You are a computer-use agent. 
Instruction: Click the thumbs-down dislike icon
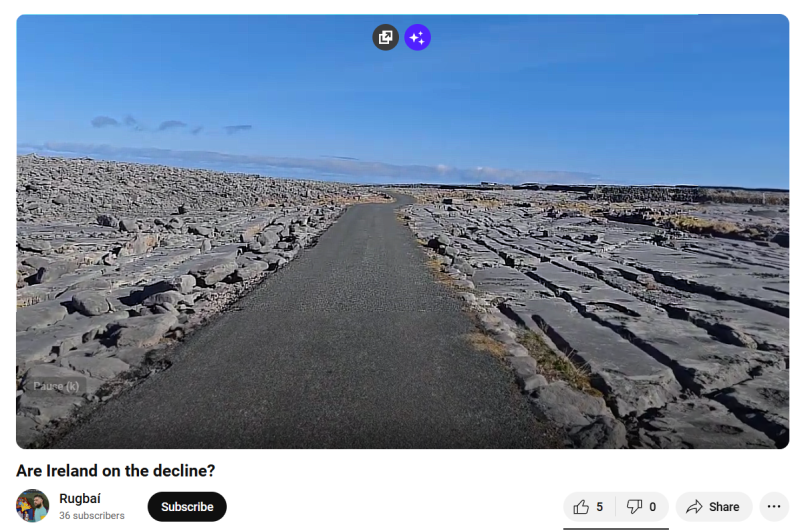pos(634,507)
